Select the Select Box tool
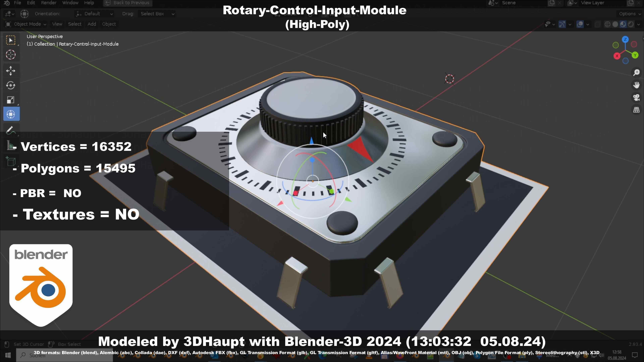 (11, 40)
